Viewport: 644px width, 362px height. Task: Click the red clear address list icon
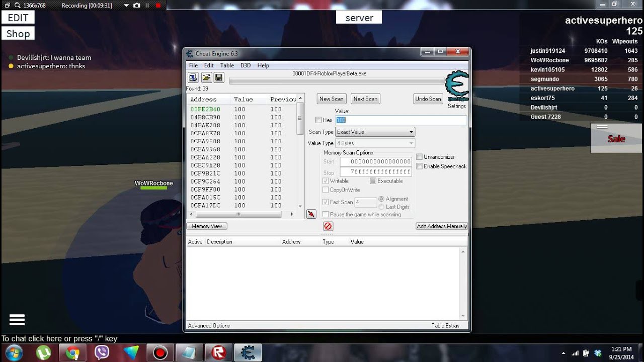(328, 226)
